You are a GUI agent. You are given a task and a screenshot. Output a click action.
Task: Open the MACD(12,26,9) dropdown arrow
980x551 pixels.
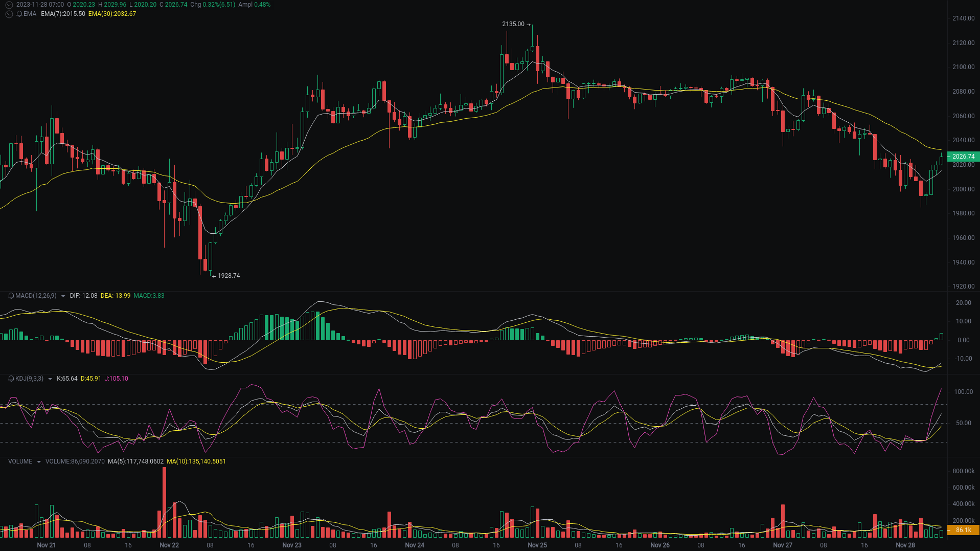coord(63,296)
